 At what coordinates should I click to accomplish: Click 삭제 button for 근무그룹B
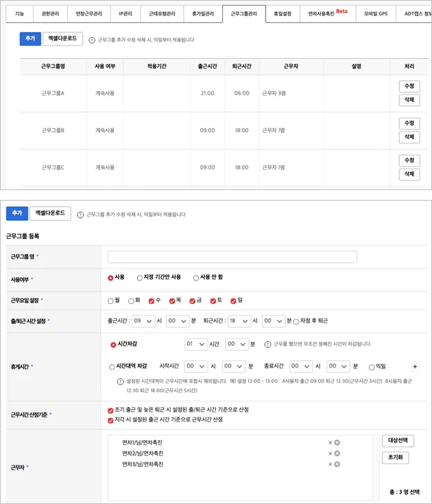click(409, 137)
